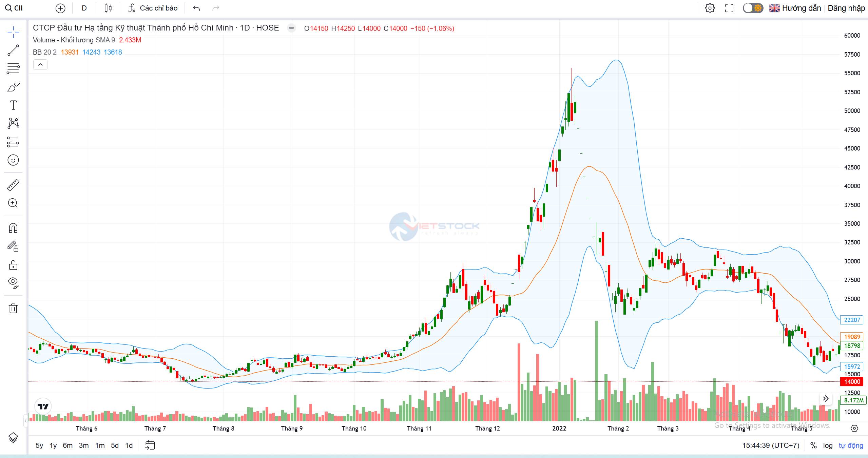Select the 6m time range
Screen dimensions: 868x458
coord(68,445)
